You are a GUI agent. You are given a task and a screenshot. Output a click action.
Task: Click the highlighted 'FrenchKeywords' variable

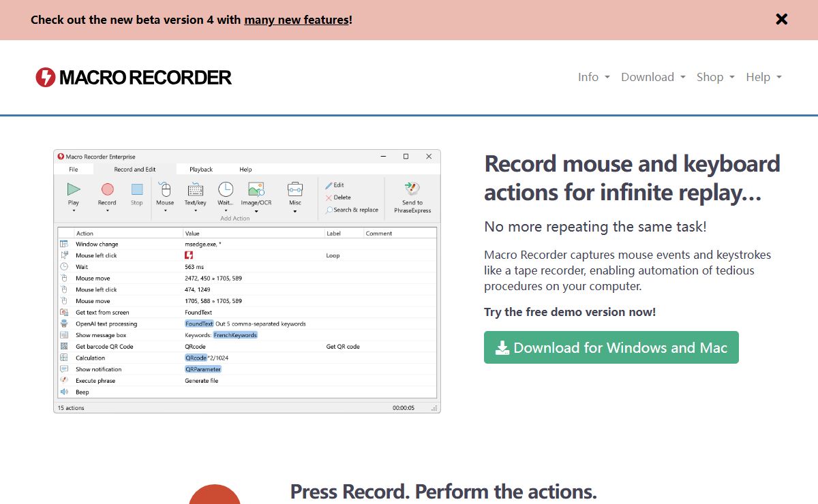(235, 335)
